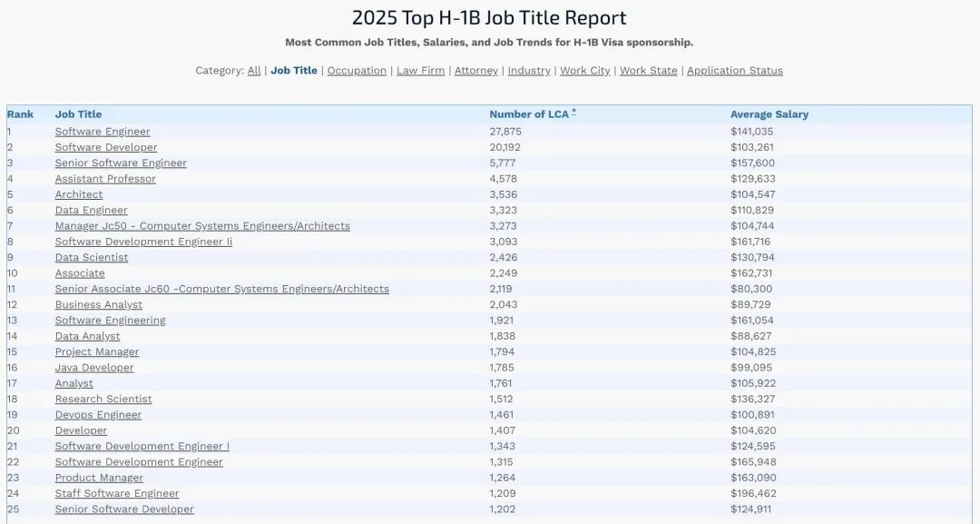Open Staff Software Engineer link
The width and height of the screenshot is (980, 524).
coord(117,493)
